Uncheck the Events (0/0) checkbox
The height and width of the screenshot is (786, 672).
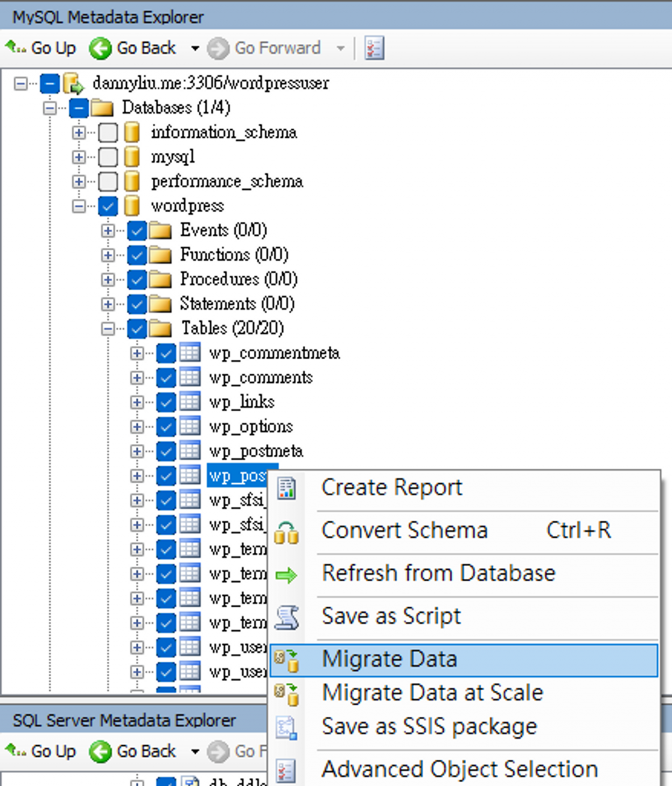coord(136,230)
